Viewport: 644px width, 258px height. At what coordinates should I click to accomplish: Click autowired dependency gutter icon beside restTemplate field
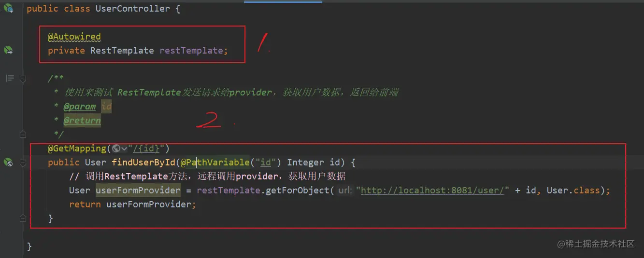pos(8,50)
